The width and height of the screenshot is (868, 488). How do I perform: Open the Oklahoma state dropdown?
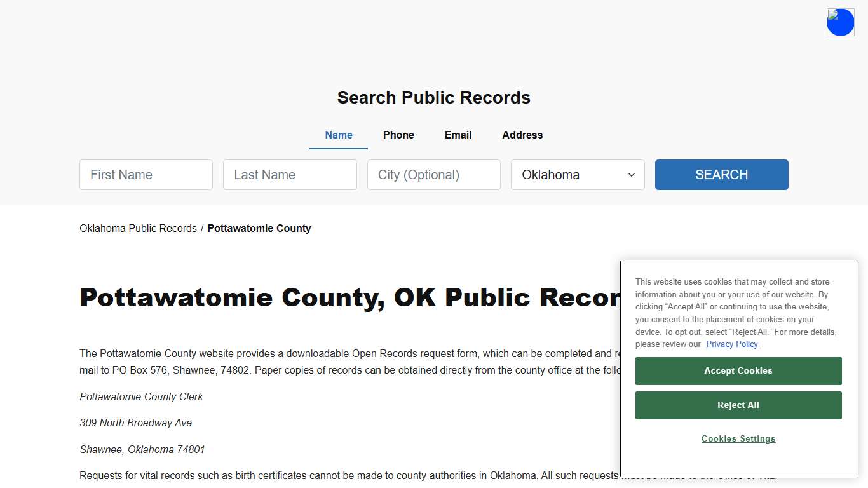(x=577, y=174)
